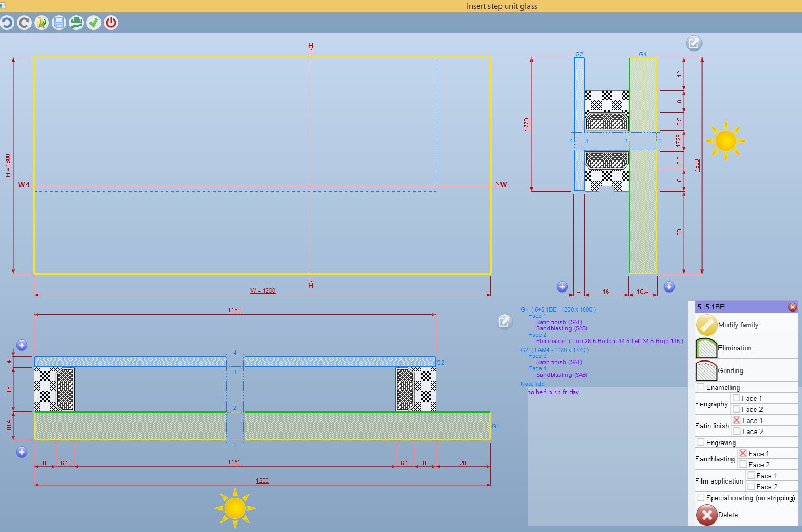
Task: Open file using folder icon with green arrow
Action: pos(42,23)
